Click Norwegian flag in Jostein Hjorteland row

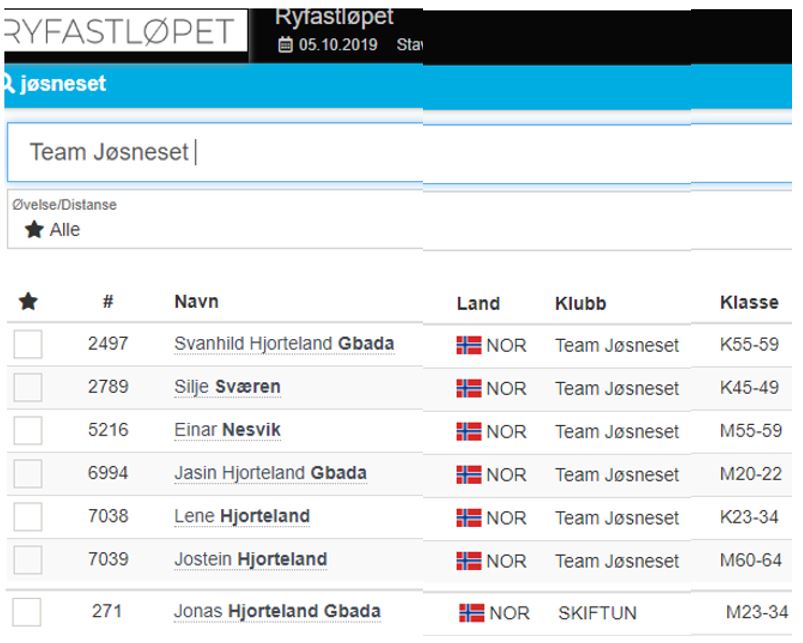click(x=469, y=561)
